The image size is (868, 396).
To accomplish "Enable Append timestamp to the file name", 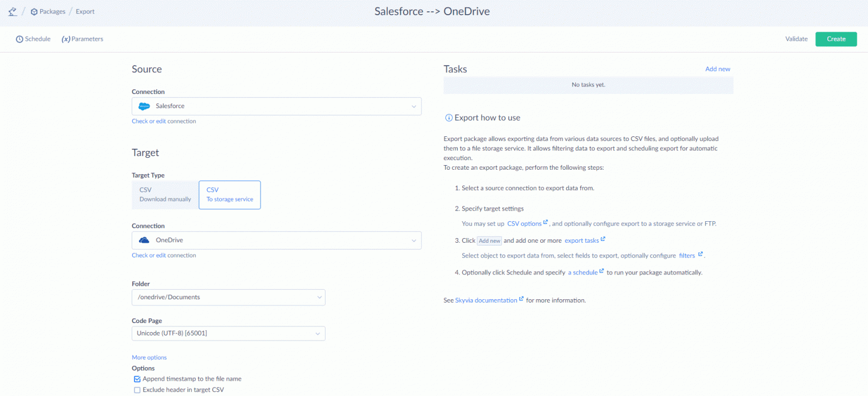I will (137, 379).
